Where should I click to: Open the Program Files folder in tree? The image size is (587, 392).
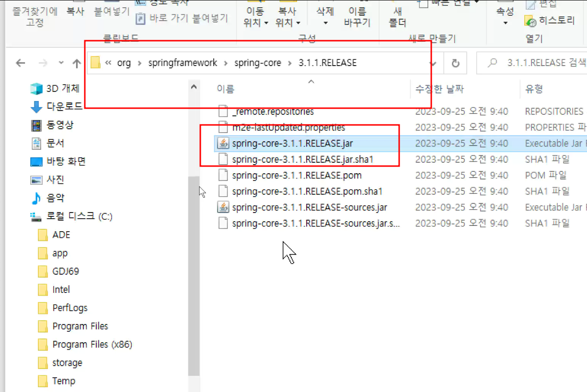[x=80, y=326]
